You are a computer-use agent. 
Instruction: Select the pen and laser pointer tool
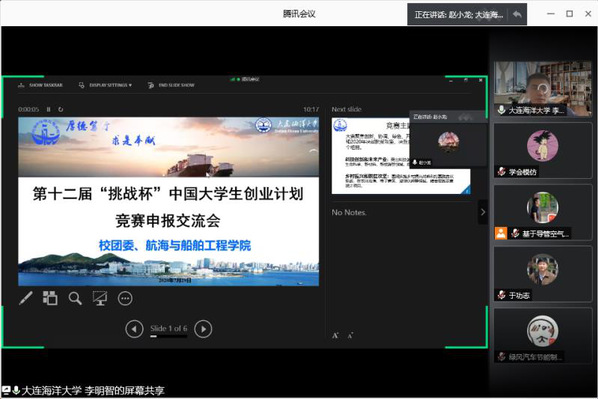26,298
